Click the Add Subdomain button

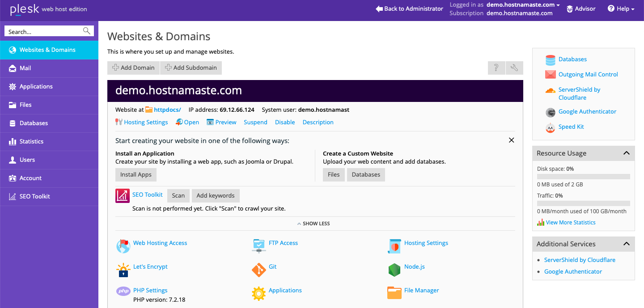pyautogui.click(x=191, y=68)
